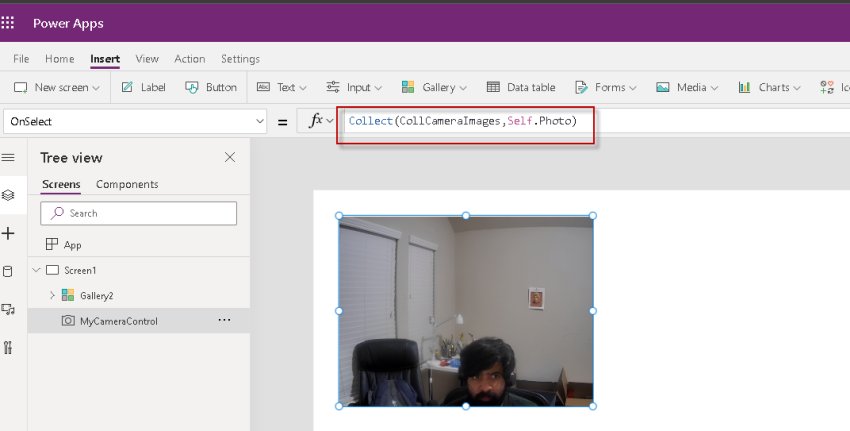Click the New screen icon
Image resolution: width=850 pixels, height=431 pixels.
pyautogui.click(x=21, y=87)
